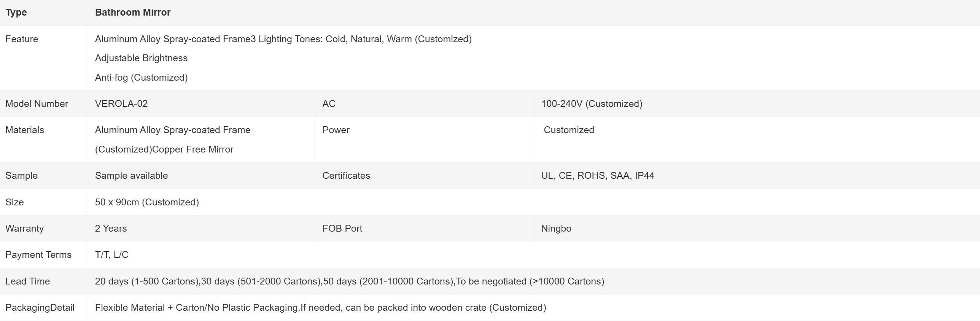Image resolution: width=980 pixels, height=321 pixels.
Task: Click the "50 x 90cm (Customized)" size value
Action: [147, 202]
